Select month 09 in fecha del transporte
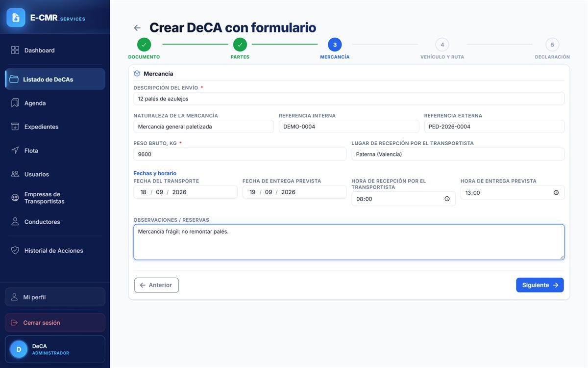 click(160, 192)
